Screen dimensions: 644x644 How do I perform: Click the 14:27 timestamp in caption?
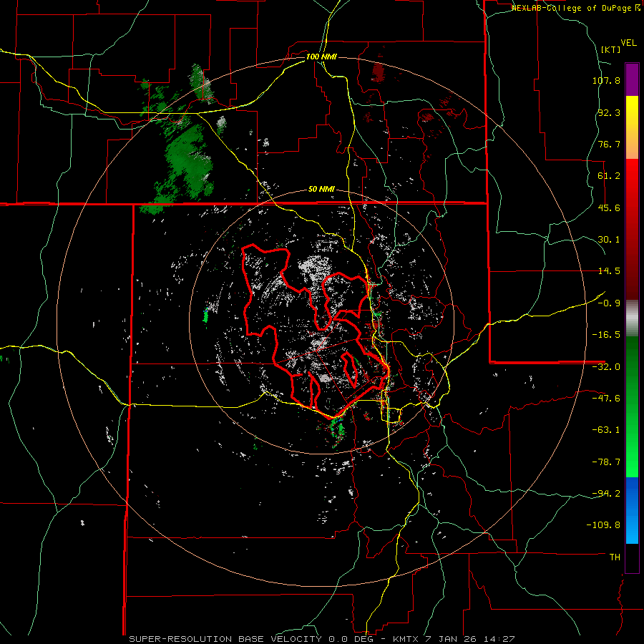498,639
